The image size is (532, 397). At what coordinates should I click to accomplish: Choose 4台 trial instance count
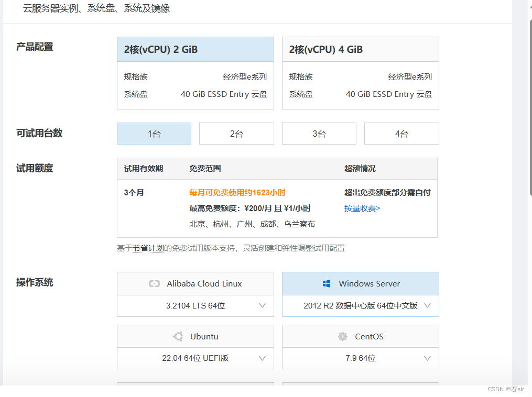[401, 134]
